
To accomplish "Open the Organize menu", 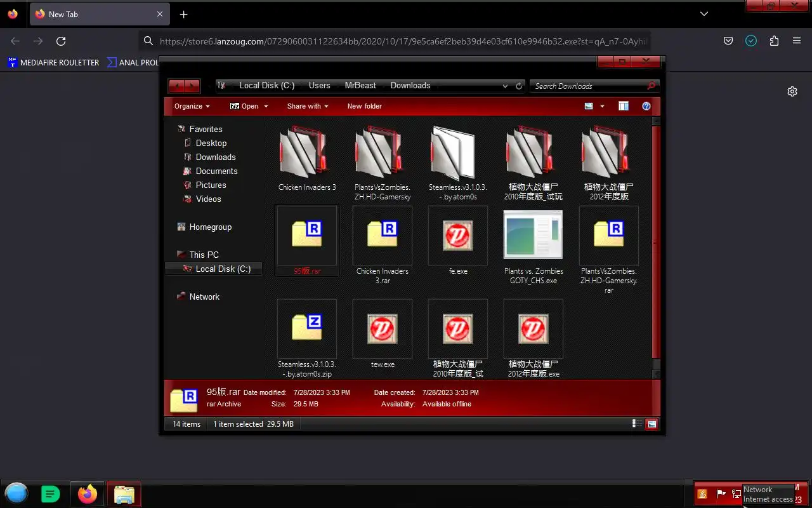I will 192,106.
